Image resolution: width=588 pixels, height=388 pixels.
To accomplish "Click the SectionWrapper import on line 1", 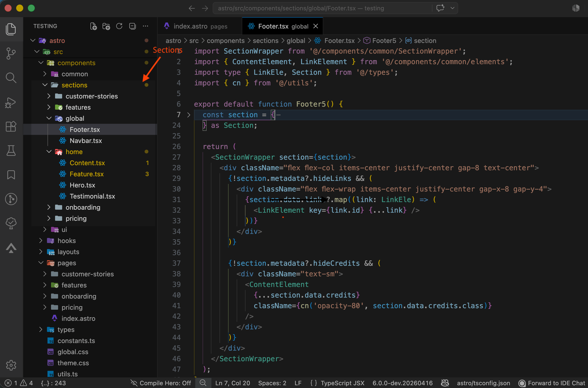I will [253, 51].
